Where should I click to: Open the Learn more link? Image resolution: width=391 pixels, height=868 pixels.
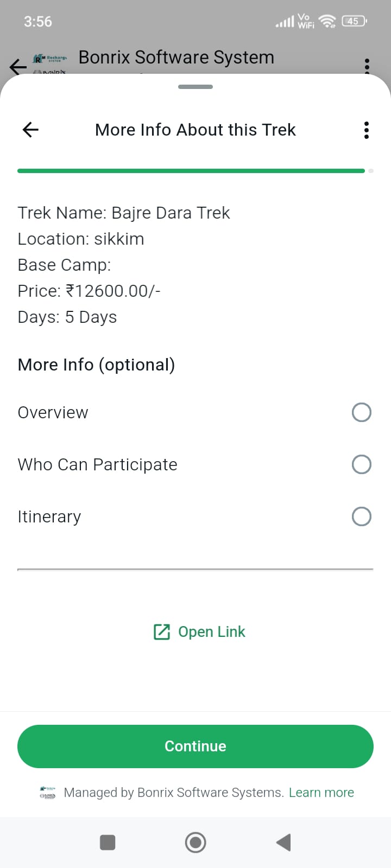[x=321, y=793]
